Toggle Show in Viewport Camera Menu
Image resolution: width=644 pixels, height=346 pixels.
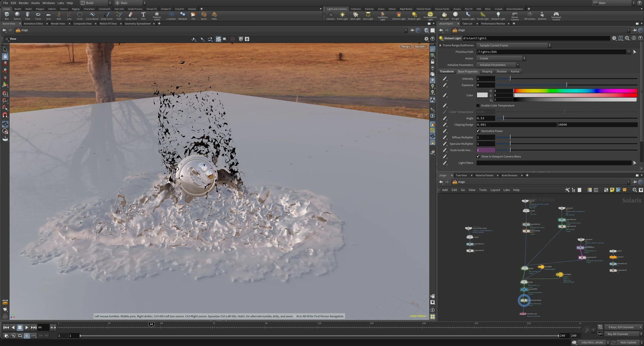[478, 156]
